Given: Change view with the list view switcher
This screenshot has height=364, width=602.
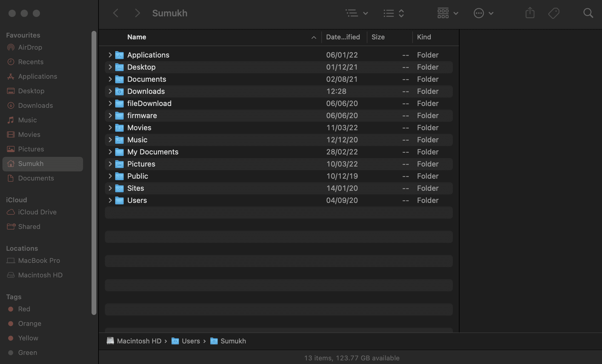Looking at the screenshot, I should coord(393,13).
